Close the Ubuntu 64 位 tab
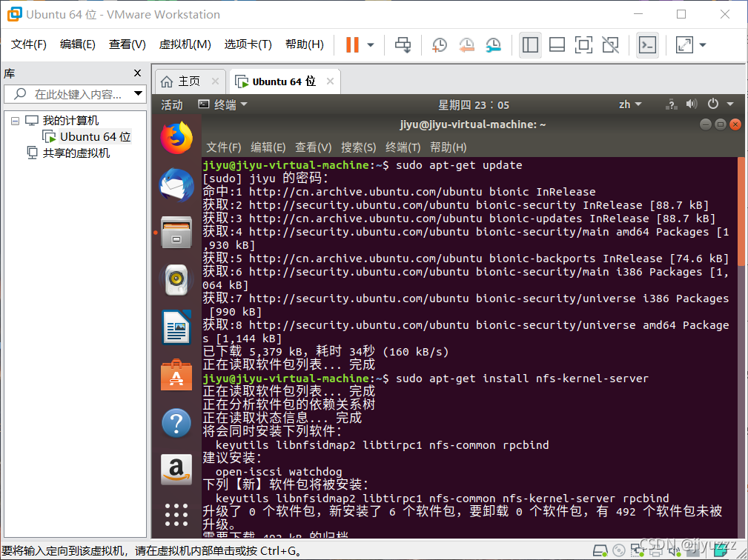 (330, 81)
